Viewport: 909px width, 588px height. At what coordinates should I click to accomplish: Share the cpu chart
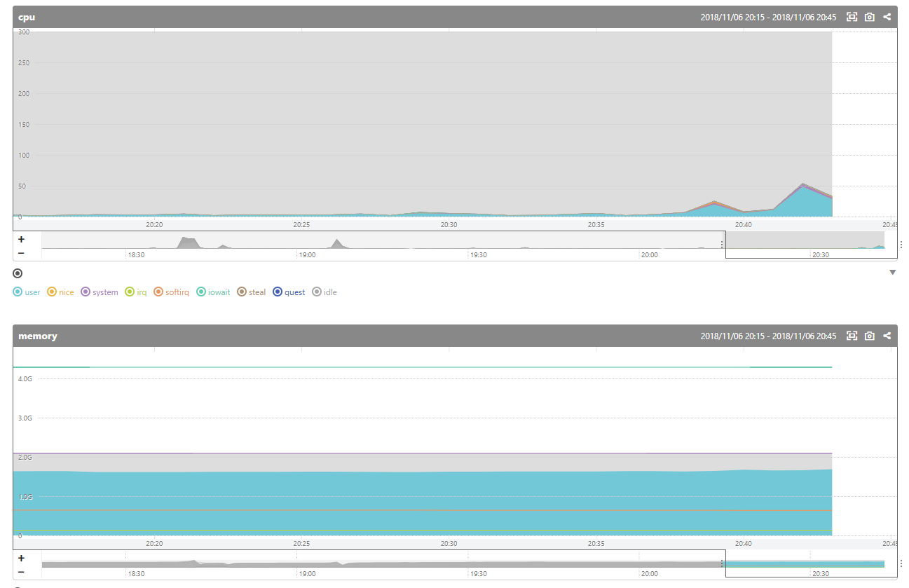887,17
